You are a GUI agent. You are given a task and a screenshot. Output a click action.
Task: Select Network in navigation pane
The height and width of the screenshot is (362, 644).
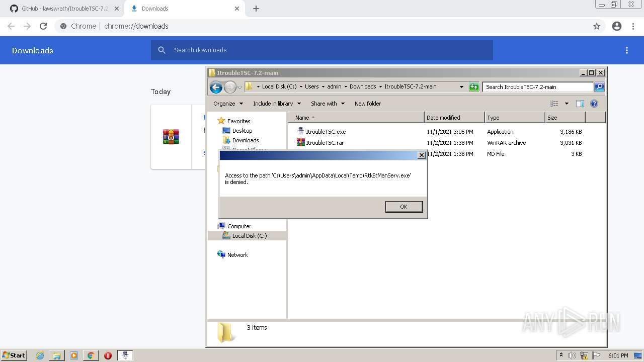coord(237,255)
